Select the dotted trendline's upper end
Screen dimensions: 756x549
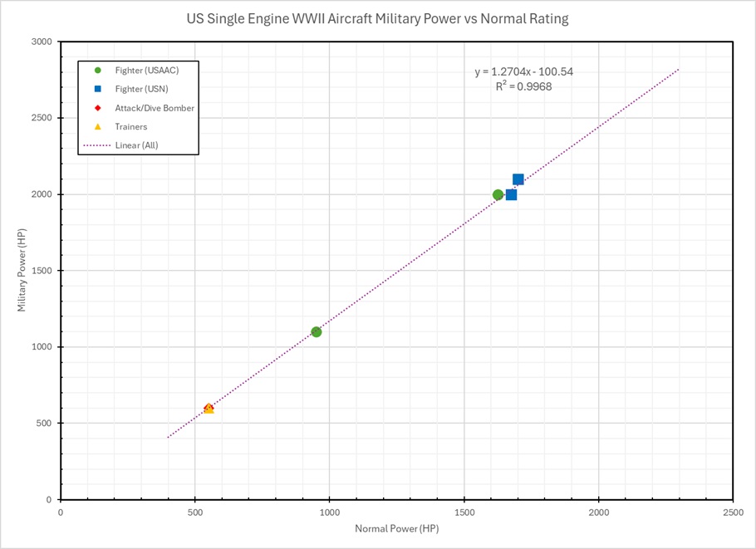coord(677,71)
